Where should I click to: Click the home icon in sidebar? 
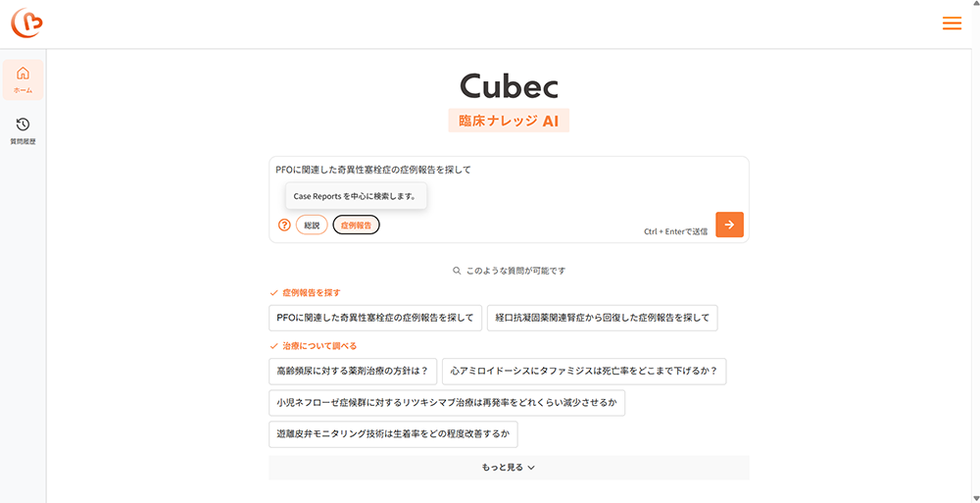(x=23, y=74)
